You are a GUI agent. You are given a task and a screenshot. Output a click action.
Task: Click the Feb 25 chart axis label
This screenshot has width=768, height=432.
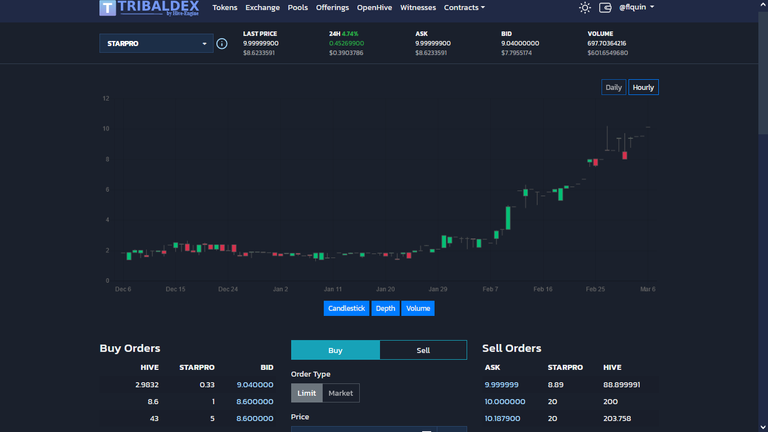click(595, 289)
